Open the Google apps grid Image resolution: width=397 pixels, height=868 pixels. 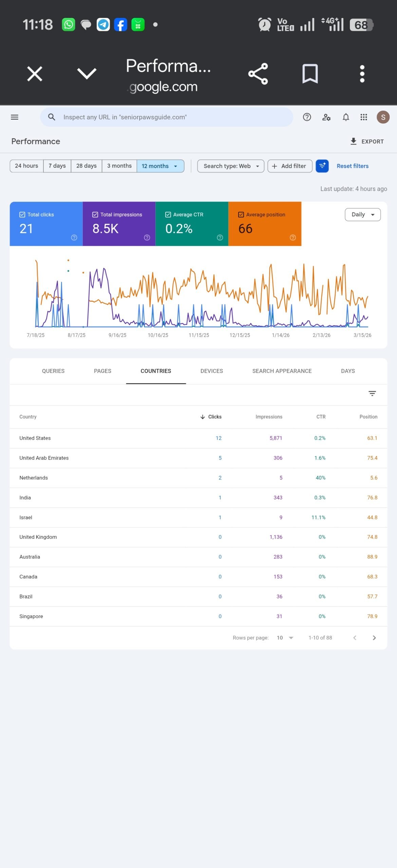[x=364, y=117]
